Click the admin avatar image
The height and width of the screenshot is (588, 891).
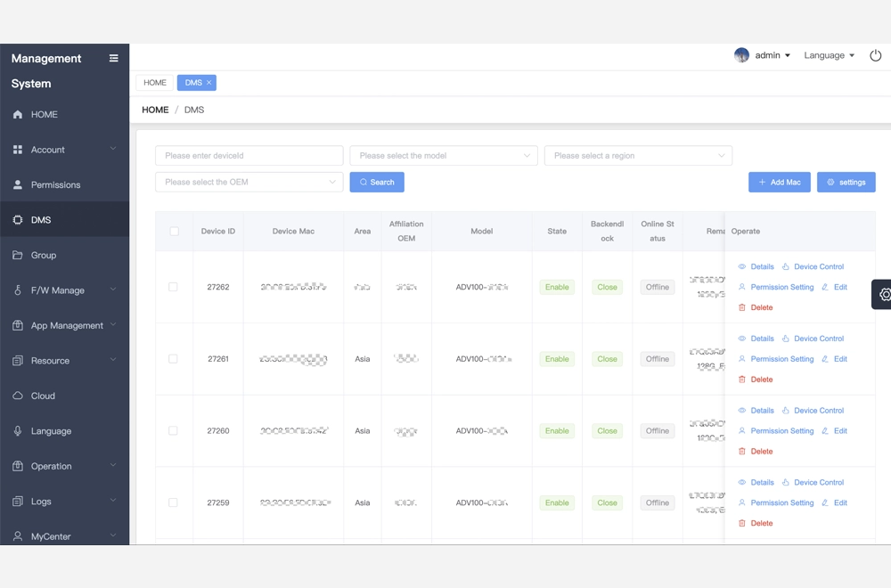pos(741,55)
